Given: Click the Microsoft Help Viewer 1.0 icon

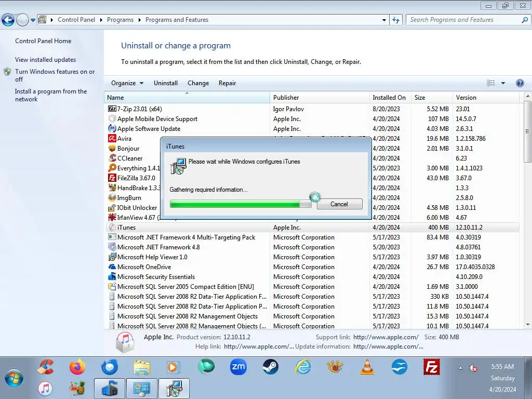Looking at the screenshot, I should (x=112, y=257).
